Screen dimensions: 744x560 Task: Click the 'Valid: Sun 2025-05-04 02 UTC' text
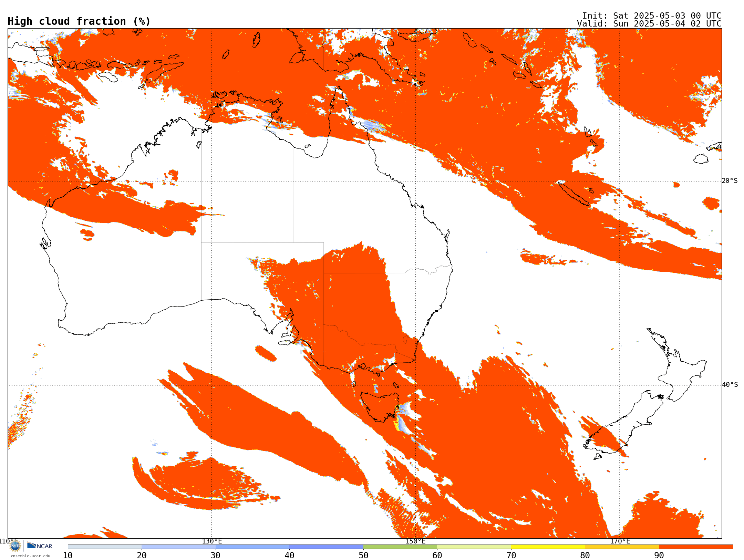[649, 24]
